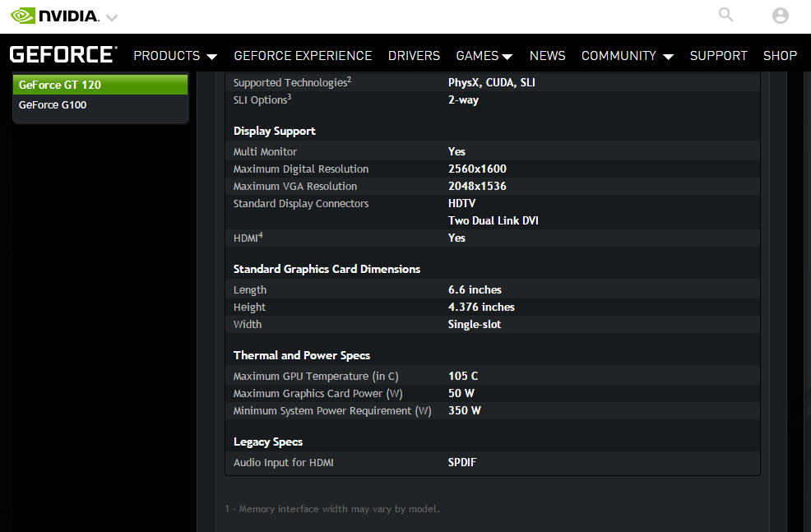Click Thermal and Power Specs heading
811x532 pixels.
point(302,355)
